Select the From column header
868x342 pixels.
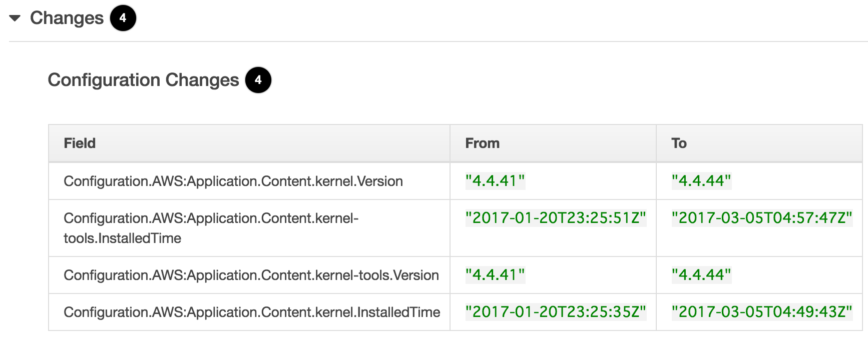(553, 143)
